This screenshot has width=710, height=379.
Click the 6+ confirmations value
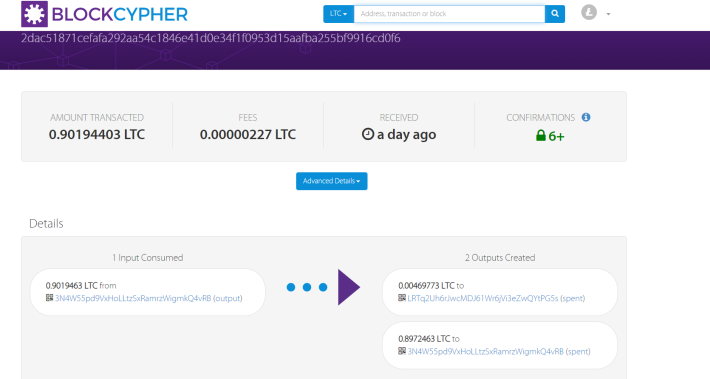pyautogui.click(x=556, y=136)
